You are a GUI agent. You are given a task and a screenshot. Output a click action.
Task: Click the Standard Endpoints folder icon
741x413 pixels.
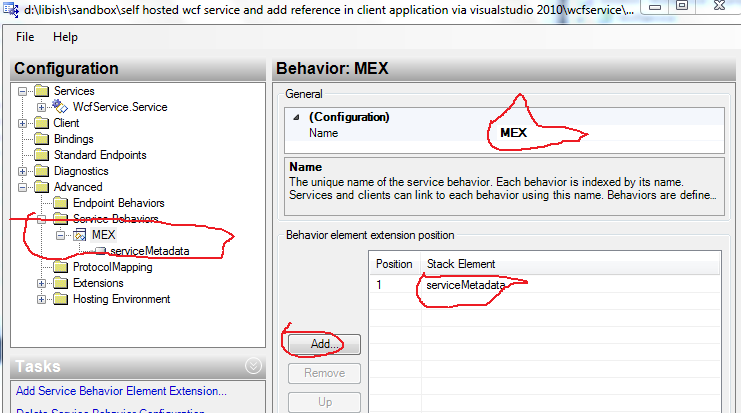click(x=42, y=155)
